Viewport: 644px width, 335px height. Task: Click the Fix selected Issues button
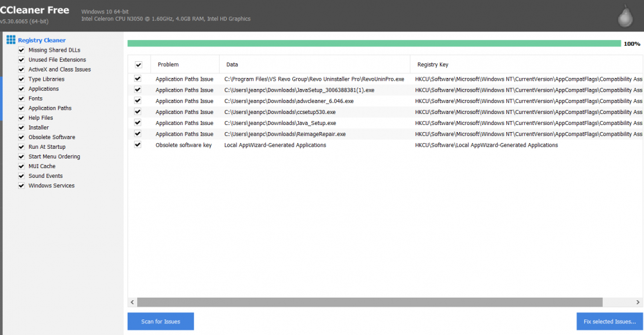click(609, 321)
